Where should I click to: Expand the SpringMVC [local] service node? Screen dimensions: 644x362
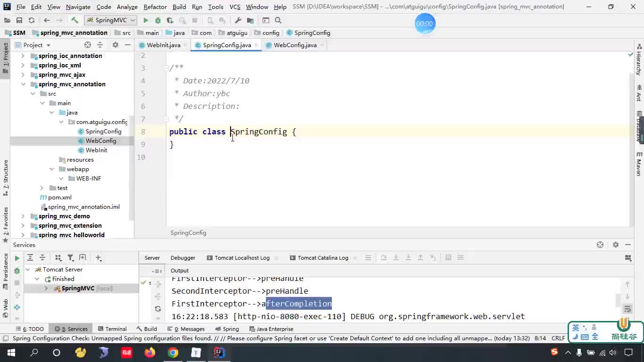pyautogui.click(x=46, y=288)
